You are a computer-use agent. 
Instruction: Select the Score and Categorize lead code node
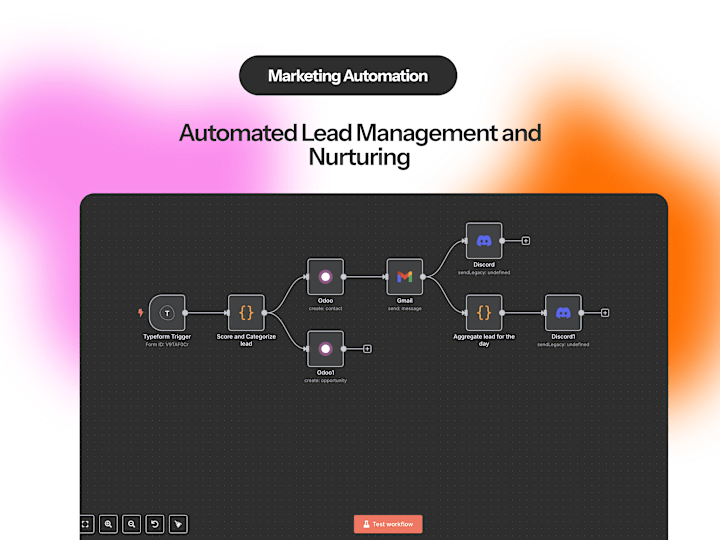click(x=246, y=313)
